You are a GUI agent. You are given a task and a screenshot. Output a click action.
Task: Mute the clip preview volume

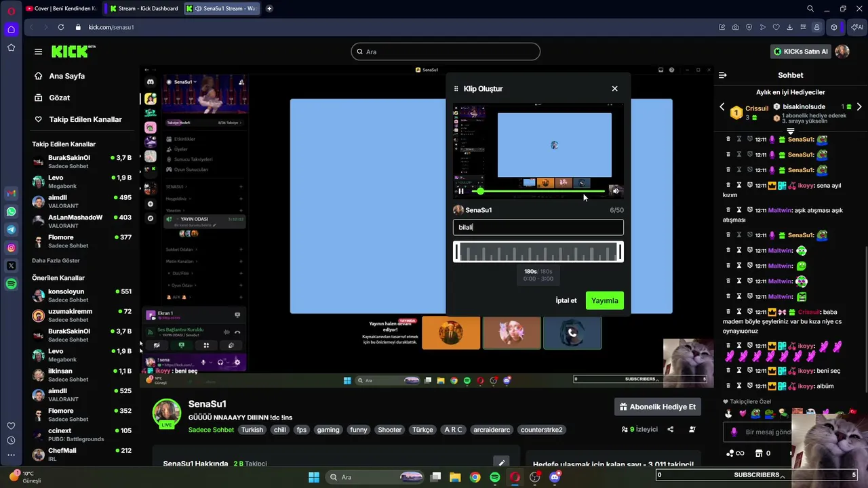point(615,191)
